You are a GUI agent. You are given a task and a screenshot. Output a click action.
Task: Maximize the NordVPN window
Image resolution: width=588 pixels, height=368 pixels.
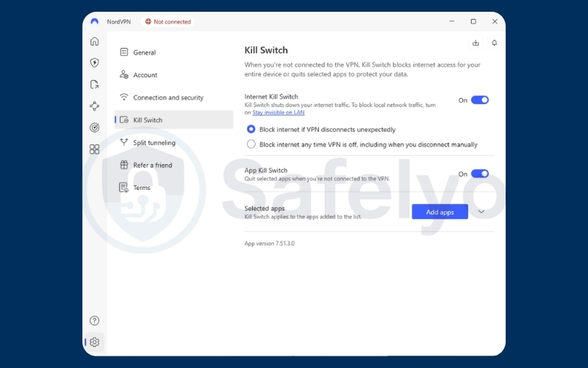(x=473, y=21)
